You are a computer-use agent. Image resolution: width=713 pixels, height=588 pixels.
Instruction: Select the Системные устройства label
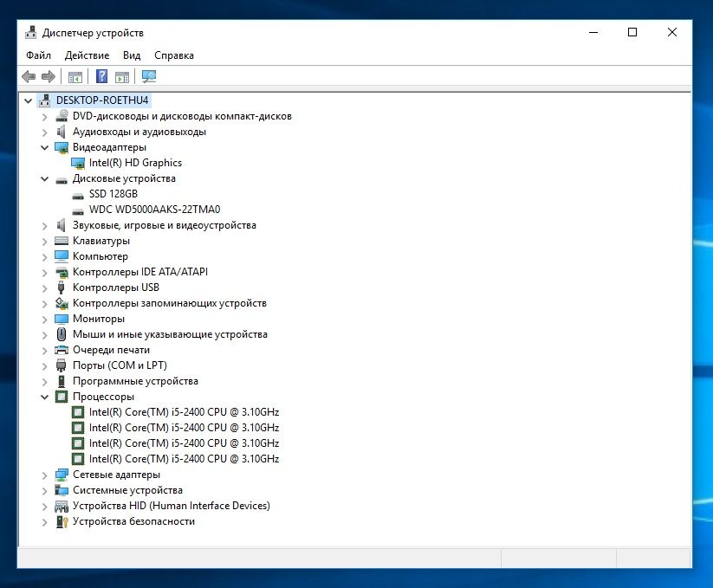point(127,490)
